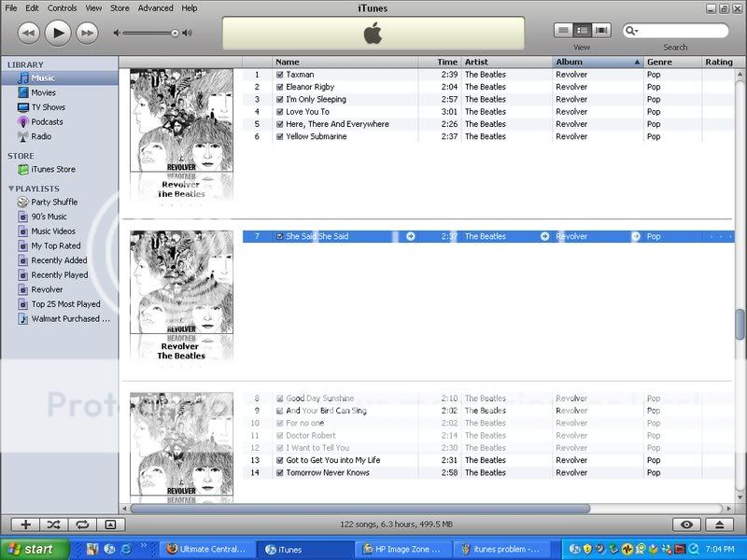Screen dimensions: 747x560
Task: Open the Help menu
Action: click(190, 8)
